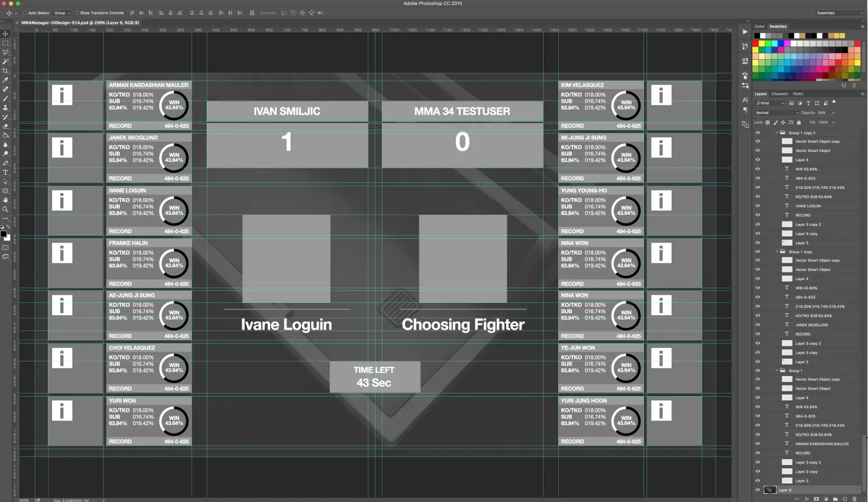Screen dimensions: 868x502
Task: Select the Zoom tool
Action: 5,209
